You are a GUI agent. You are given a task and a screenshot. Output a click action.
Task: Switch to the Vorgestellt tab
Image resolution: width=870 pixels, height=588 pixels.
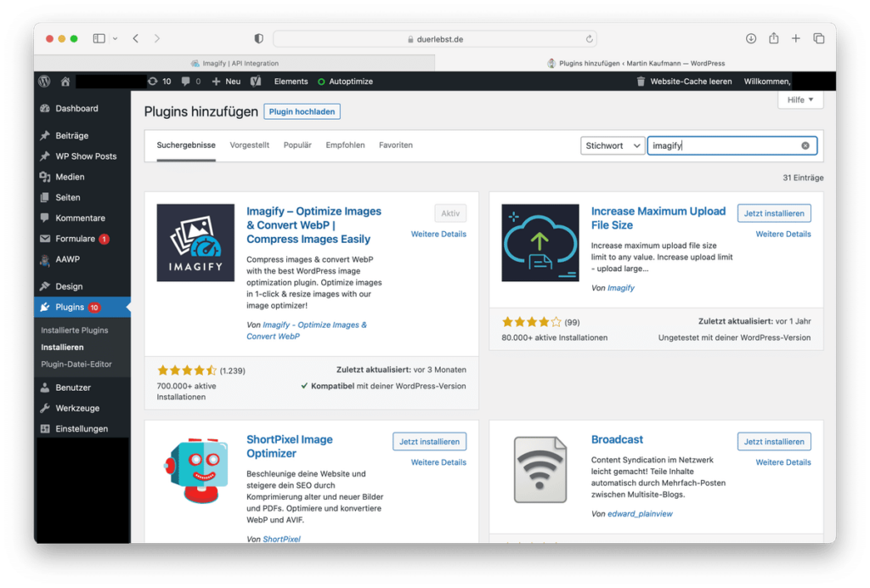(249, 145)
